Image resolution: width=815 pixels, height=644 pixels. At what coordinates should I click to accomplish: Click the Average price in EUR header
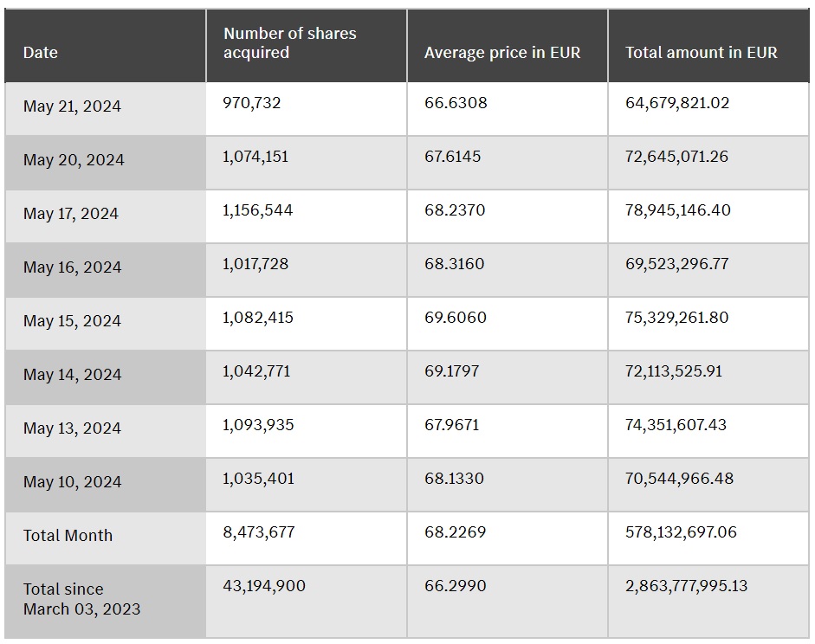pyautogui.click(x=502, y=53)
